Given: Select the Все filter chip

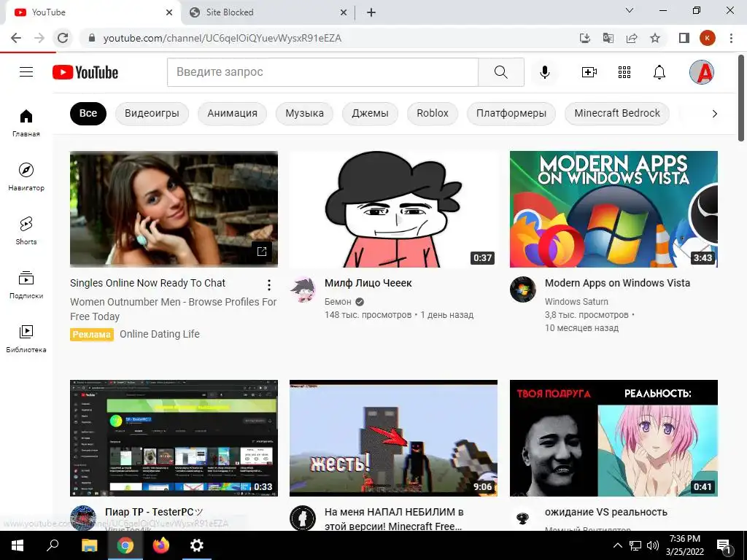Looking at the screenshot, I should coord(88,113).
